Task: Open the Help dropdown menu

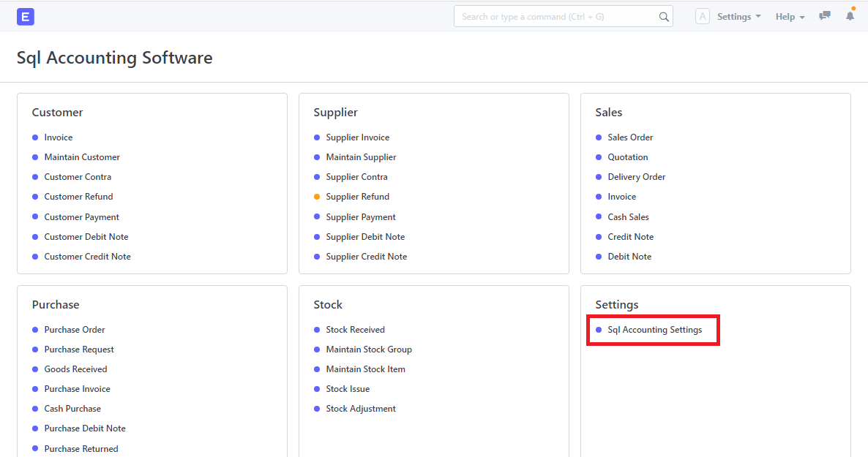Action: click(790, 17)
